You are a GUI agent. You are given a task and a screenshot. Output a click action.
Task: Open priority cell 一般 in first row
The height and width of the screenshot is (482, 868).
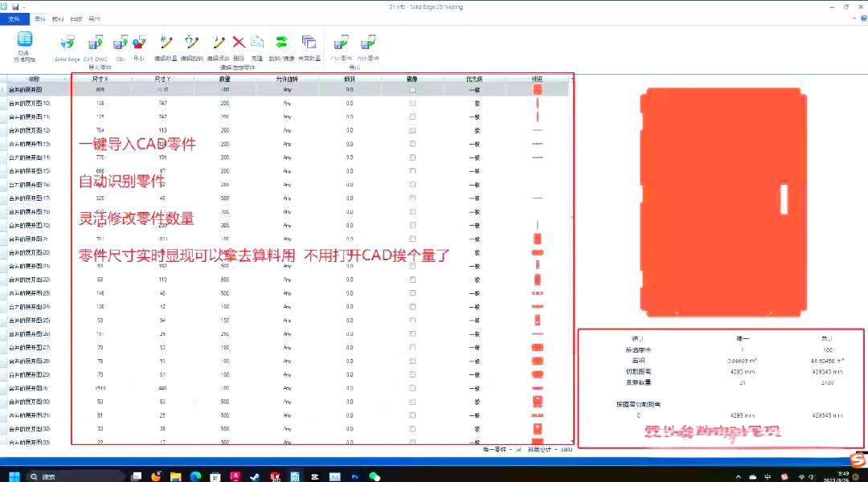pyautogui.click(x=474, y=90)
